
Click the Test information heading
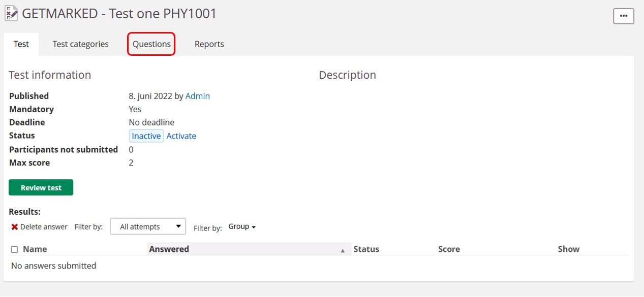(50, 75)
